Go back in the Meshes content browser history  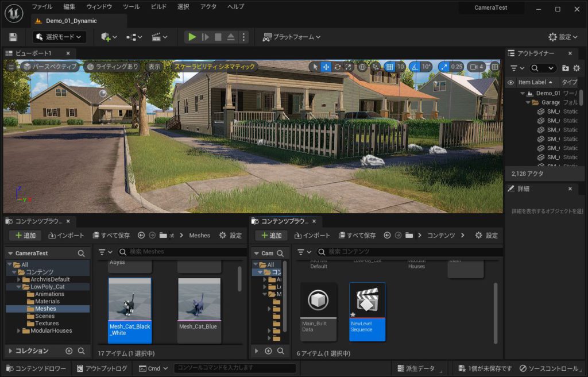pos(141,236)
